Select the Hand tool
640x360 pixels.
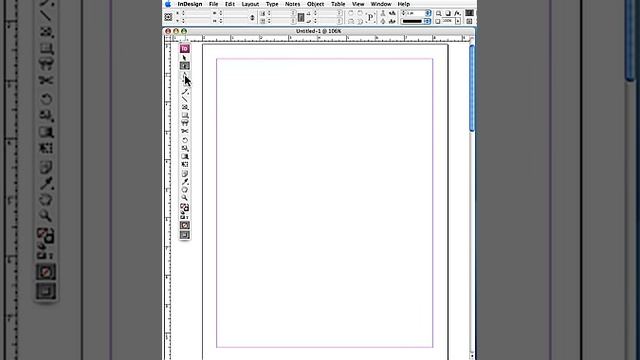[185, 190]
